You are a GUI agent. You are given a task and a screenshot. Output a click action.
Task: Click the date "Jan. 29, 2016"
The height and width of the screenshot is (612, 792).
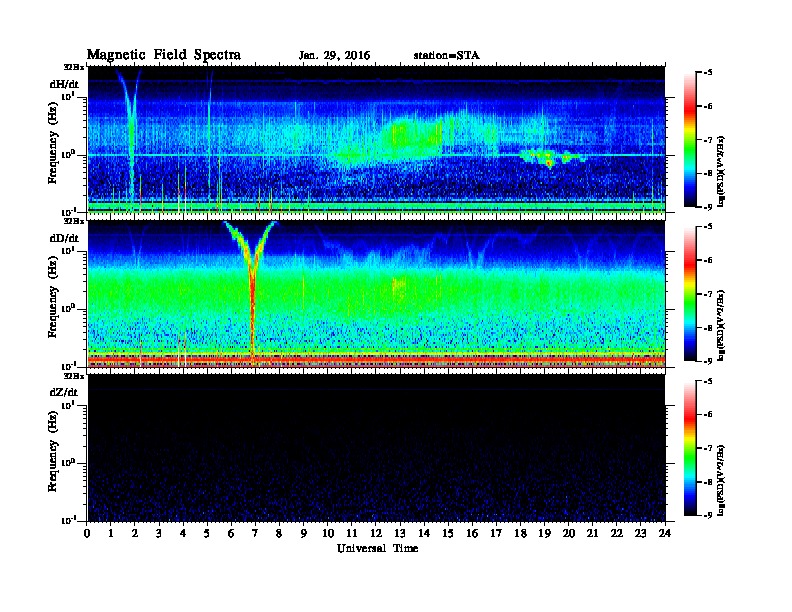(334, 56)
